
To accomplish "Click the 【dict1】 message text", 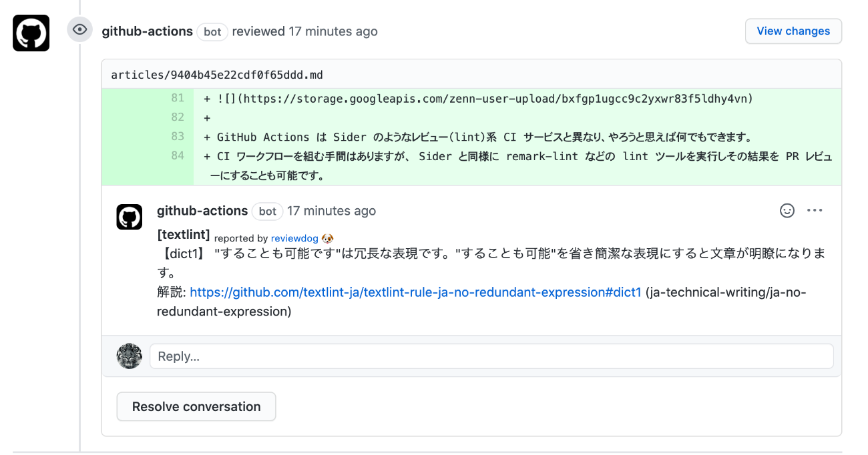I will [x=491, y=263].
